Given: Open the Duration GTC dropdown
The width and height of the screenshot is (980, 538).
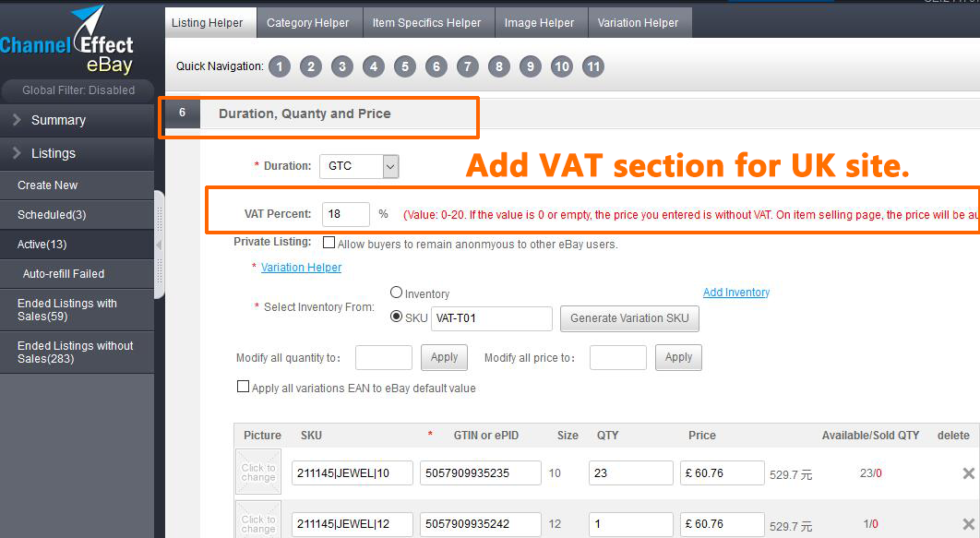Looking at the screenshot, I should click(x=359, y=166).
